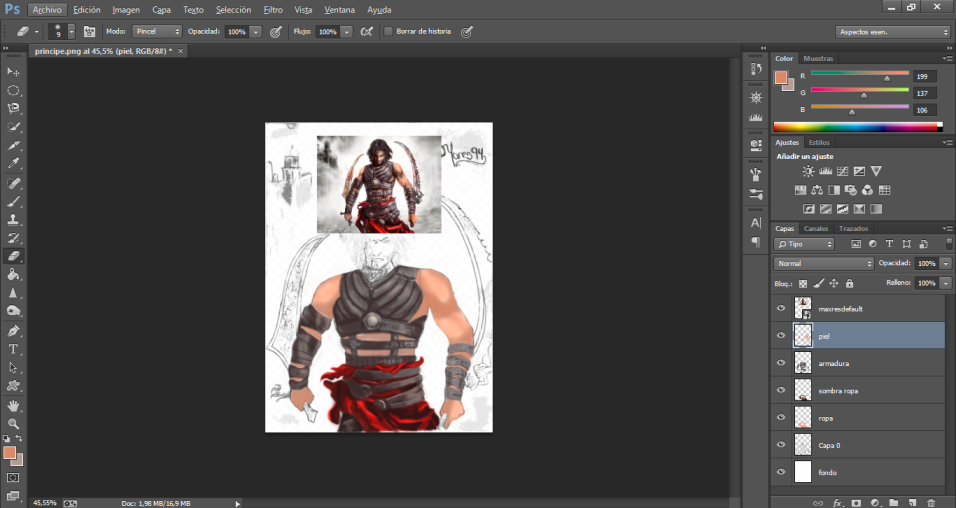Screen dimensions: 956x508
Task: Select the Elliptical Marquee tool
Action: point(13,90)
